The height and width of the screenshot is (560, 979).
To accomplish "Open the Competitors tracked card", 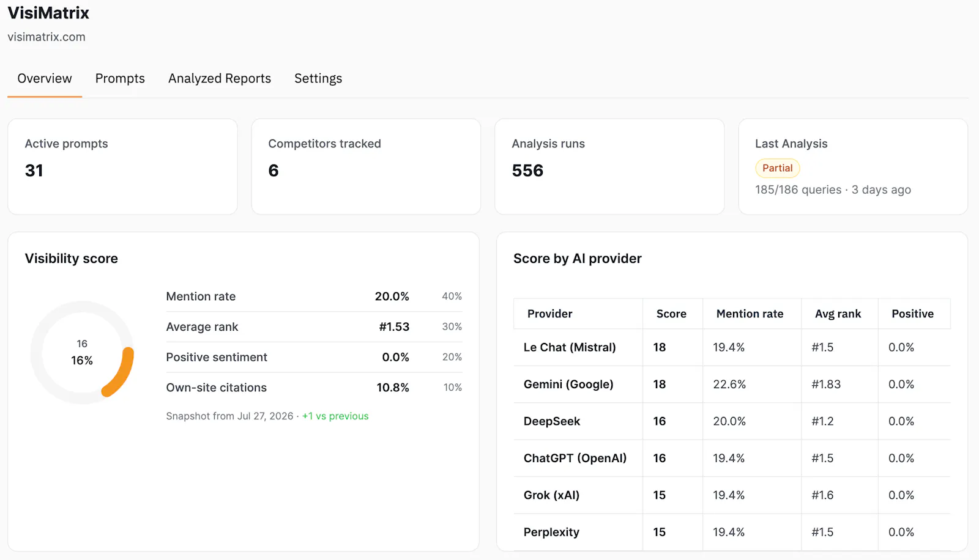I will [x=366, y=166].
